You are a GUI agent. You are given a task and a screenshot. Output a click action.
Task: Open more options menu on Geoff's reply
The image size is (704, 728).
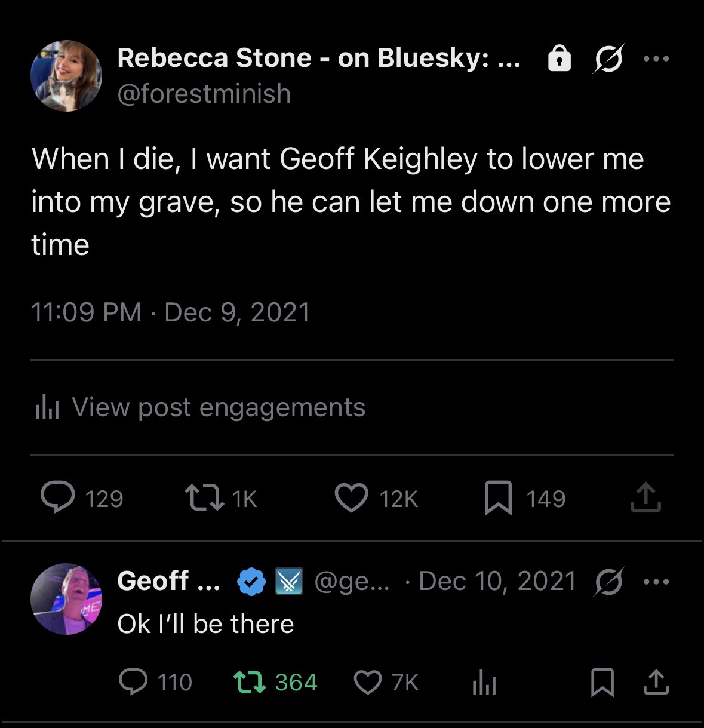[x=656, y=582]
